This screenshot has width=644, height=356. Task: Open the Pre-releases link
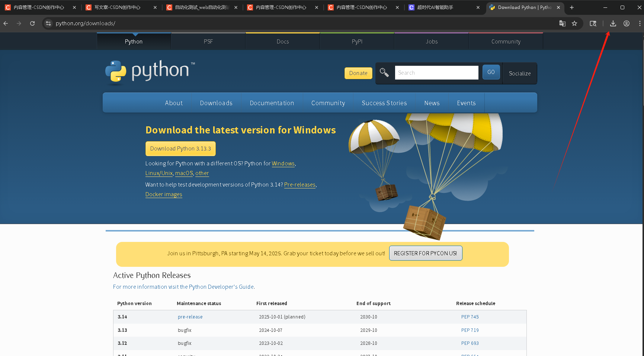(300, 185)
